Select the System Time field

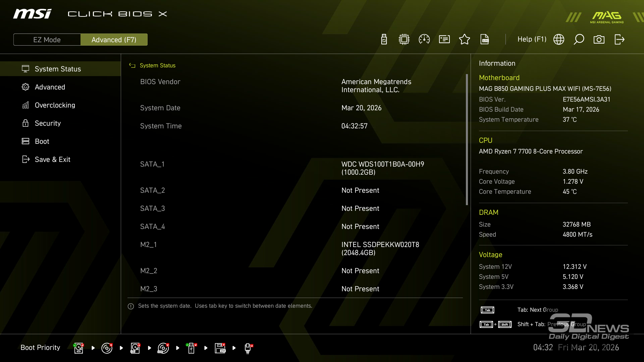pos(354,126)
